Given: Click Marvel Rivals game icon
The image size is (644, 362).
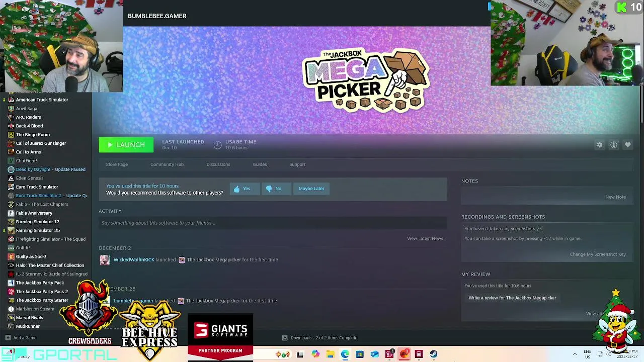Looking at the screenshot, I should click(x=11, y=318).
